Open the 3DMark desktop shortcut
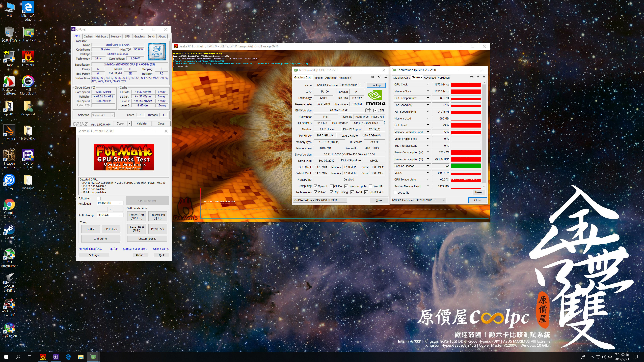 9,132
